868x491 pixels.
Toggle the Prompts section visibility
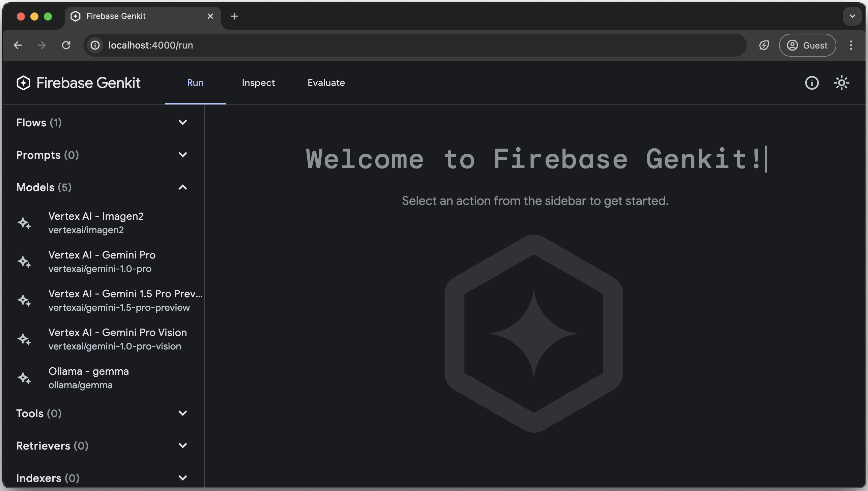click(x=182, y=155)
